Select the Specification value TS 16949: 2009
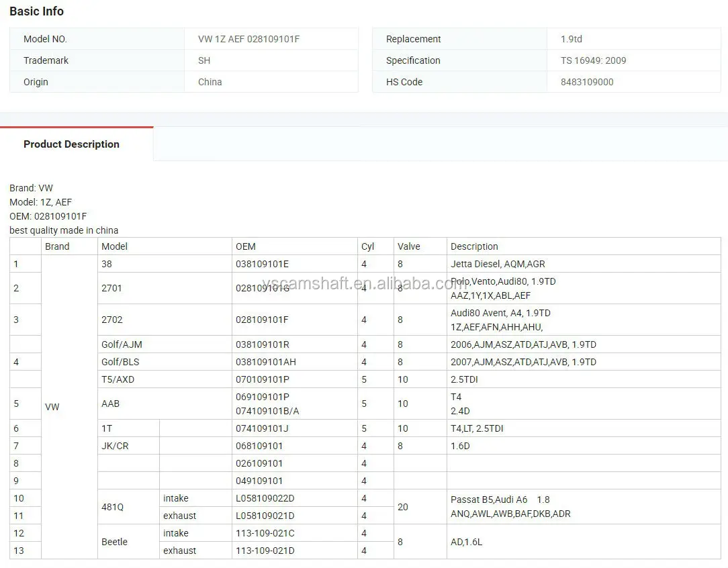This screenshot has height=568, width=728. pyautogui.click(x=593, y=60)
